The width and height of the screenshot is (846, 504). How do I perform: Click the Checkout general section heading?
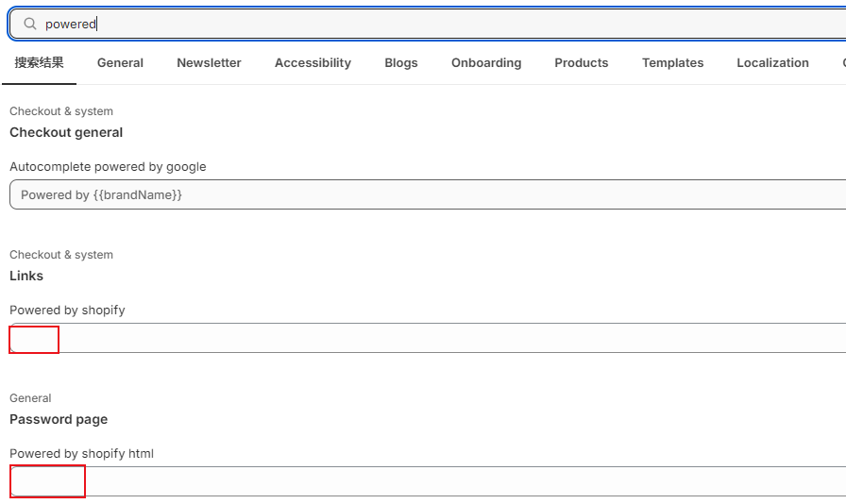[66, 132]
